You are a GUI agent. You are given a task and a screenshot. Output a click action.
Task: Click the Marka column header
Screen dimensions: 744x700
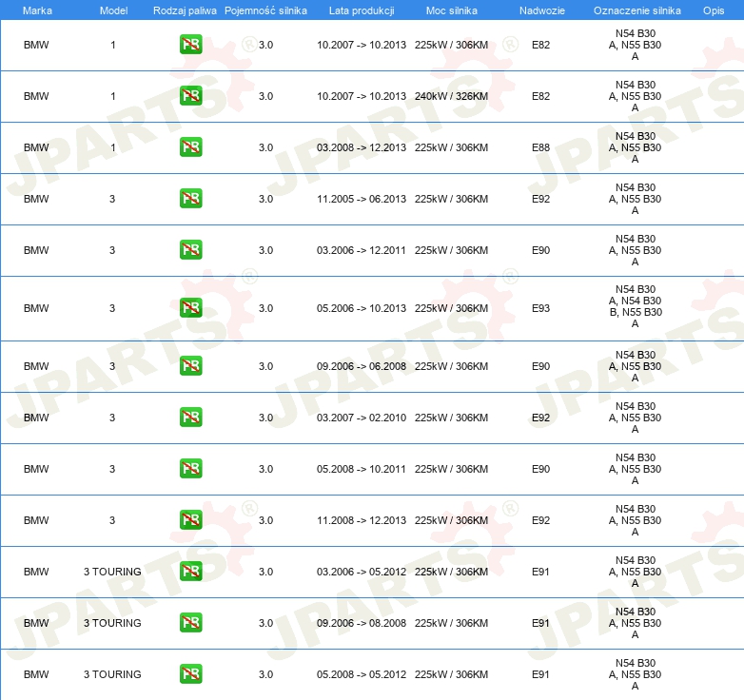click(36, 10)
